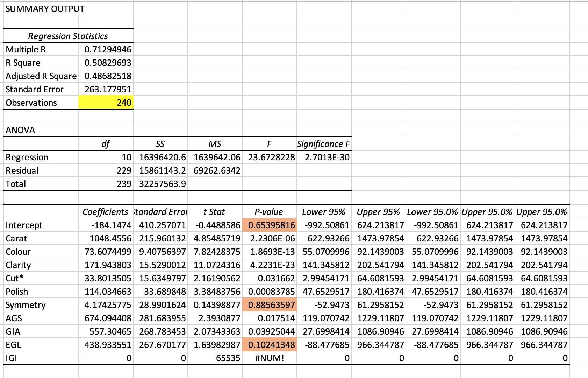Click the SUMMARY OUTPUT title cell
Screen dimensions: 588x378
click(45, 9)
